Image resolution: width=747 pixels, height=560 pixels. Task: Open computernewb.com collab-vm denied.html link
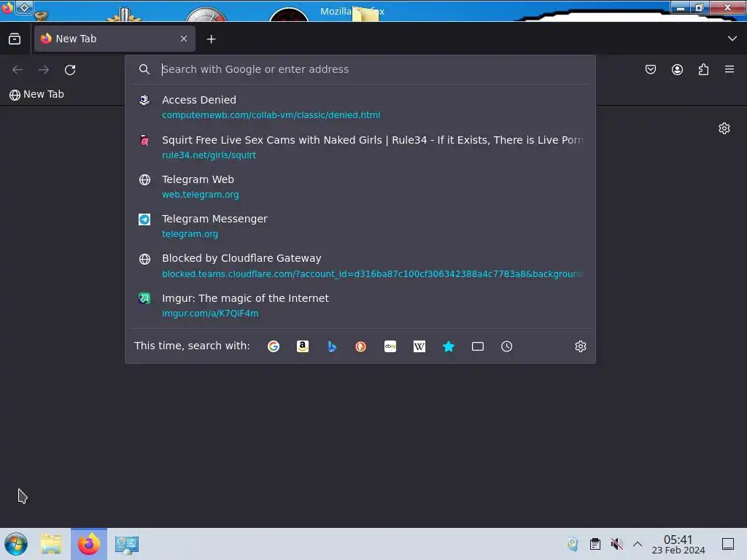click(271, 115)
